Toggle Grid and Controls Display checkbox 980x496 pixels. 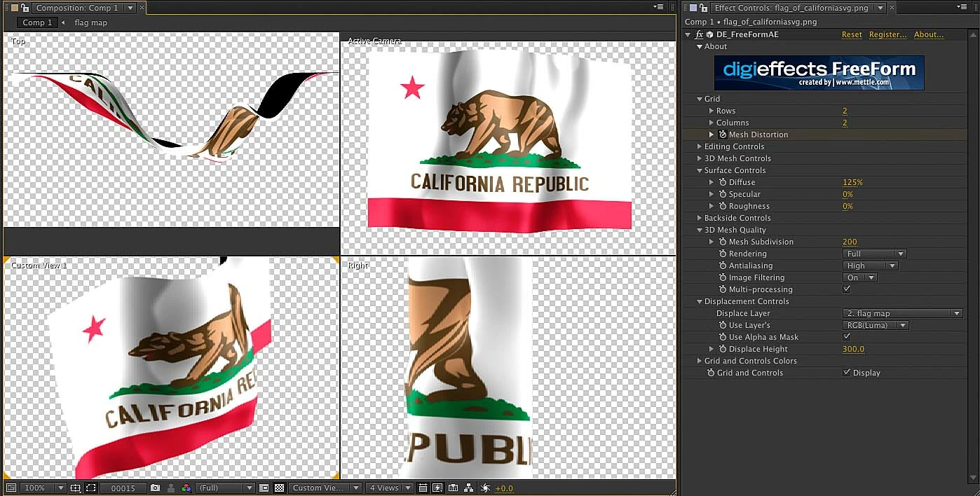point(847,373)
